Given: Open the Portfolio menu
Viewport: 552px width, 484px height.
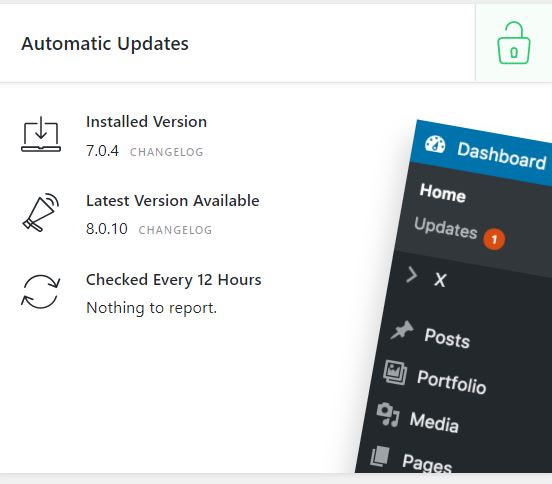Looking at the screenshot, I should coord(451,382).
